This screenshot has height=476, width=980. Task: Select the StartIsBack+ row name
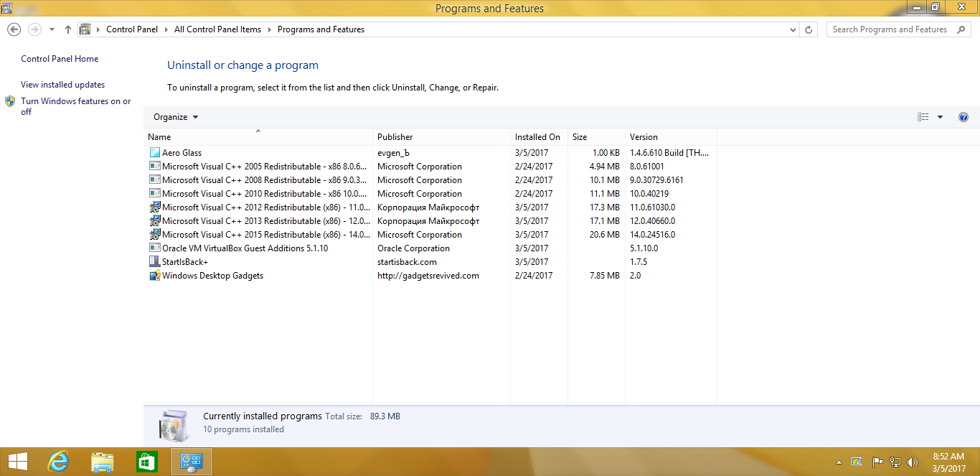pos(184,262)
